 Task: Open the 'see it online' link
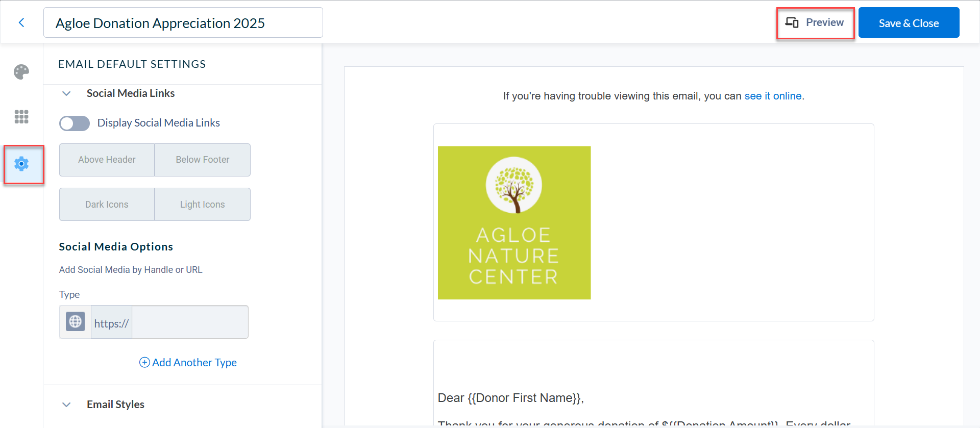pos(773,96)
